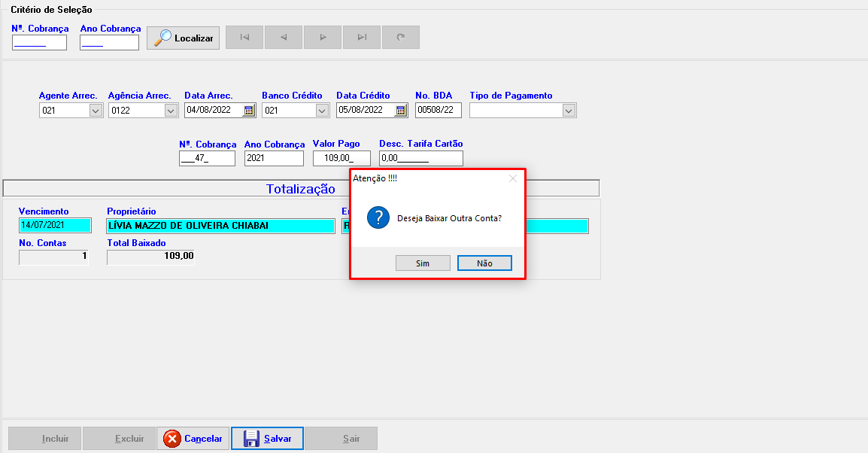Expand the Agência Arrec. dropdown

coord(170,111)
